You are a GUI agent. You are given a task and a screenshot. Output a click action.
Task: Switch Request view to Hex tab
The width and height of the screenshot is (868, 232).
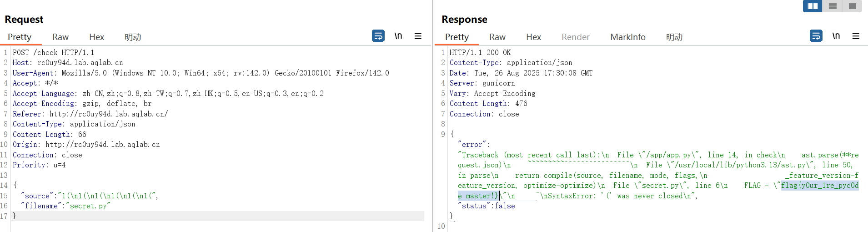[96, 37]
